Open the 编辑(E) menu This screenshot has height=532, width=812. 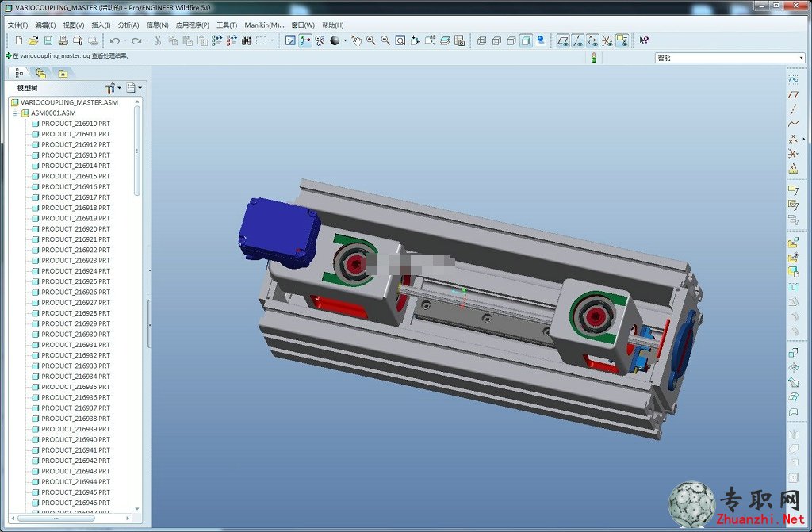(45, 25)
